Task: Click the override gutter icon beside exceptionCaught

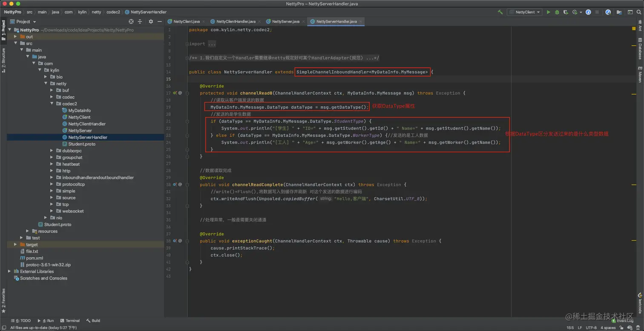Action: (x=175, y=241)
